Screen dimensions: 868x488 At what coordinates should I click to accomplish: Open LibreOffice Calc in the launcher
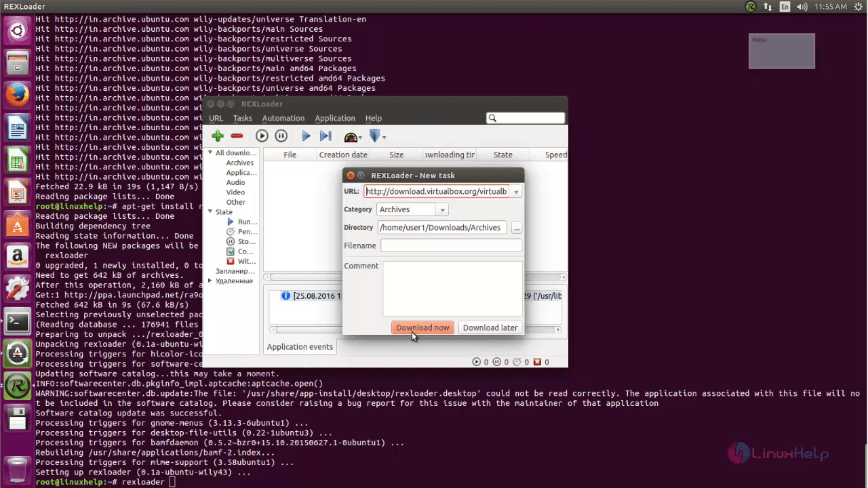tap(17, 160)
